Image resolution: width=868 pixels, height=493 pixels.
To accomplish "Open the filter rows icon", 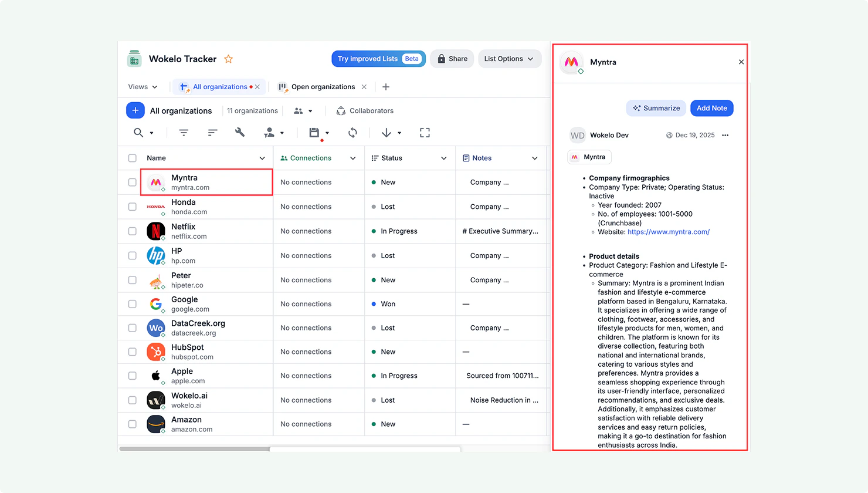I will pos(184,133).
